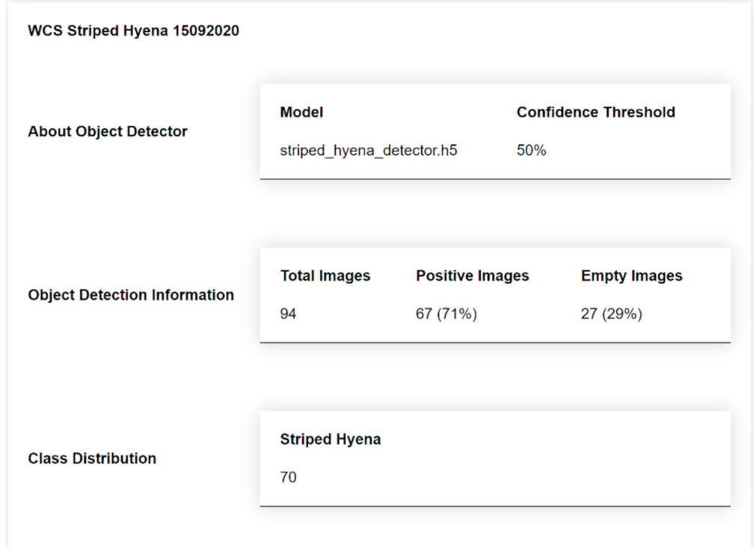
Task: Click the Positive Images header
Action: pos(472,276)
